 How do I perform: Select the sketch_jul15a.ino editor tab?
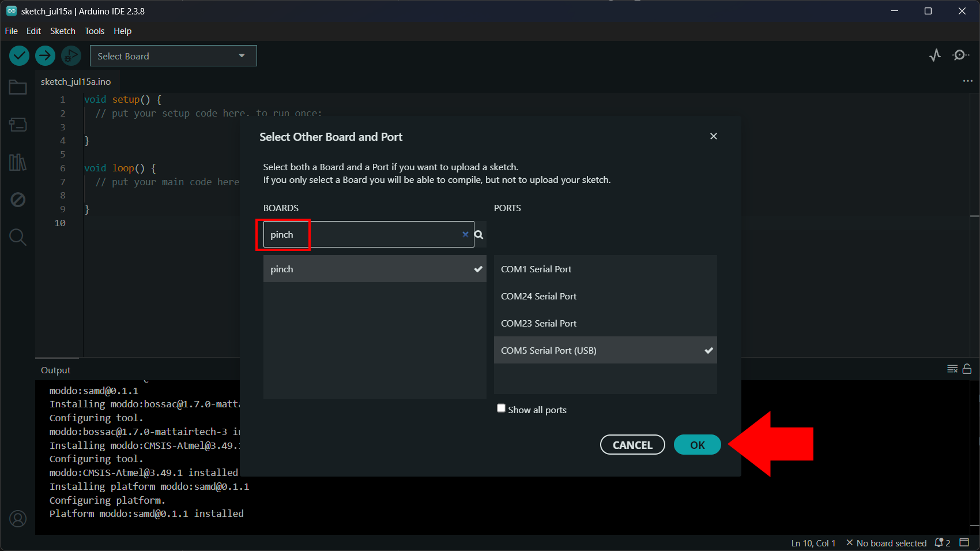click(76, 82)
